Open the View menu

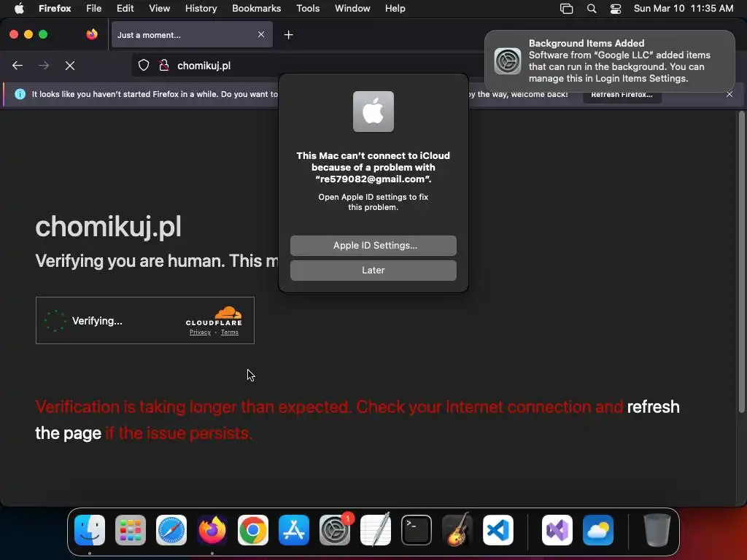(159, 8)
